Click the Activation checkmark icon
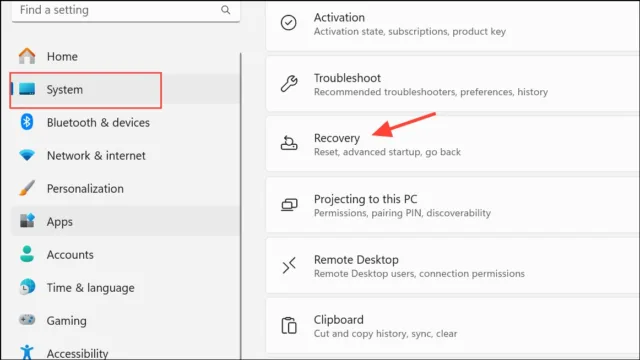This screenshot has width=640, height=360. (x=289, y=23)
